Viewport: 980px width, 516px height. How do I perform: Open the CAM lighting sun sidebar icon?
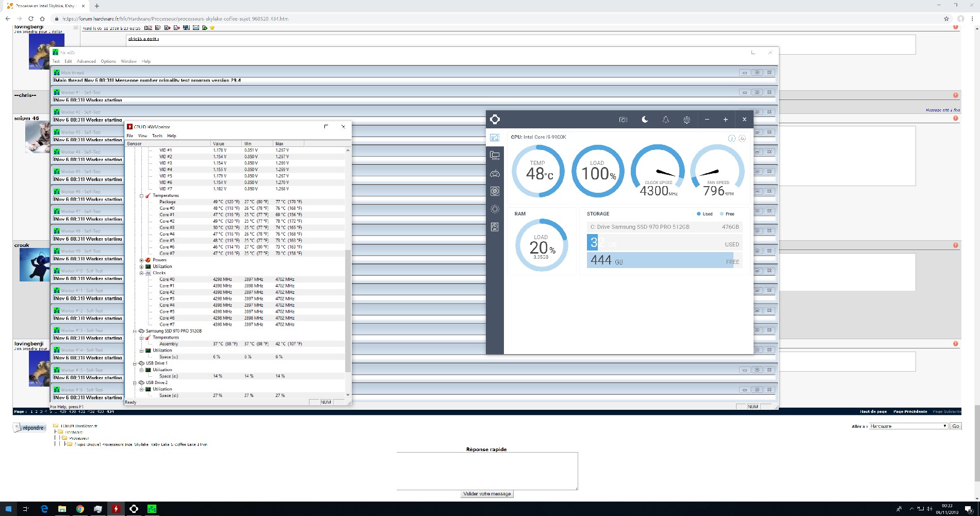point(495,209)
